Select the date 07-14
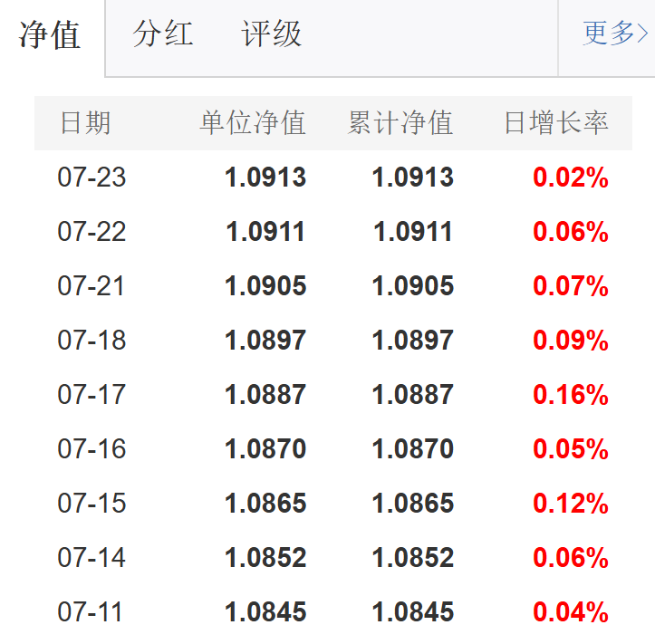The width and height of the screenshot is (655, 644). coord(92,557)
